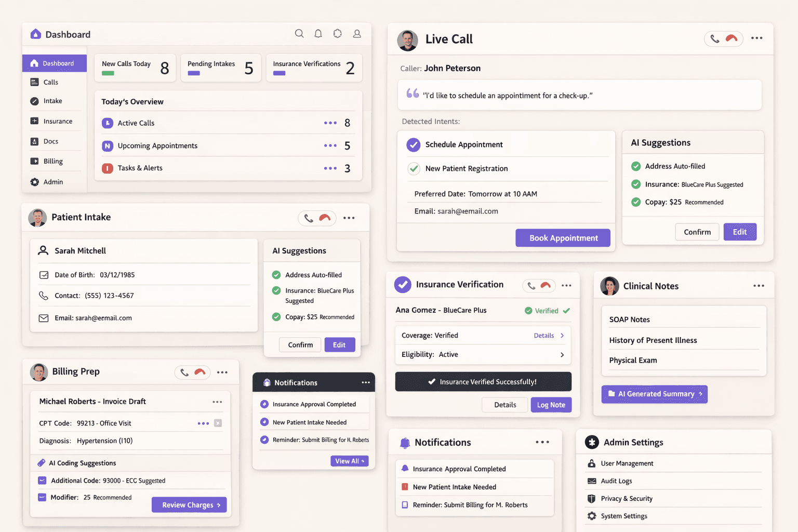Click red hang-up icon in Patient Intake header
The image size is (798, 532).
pyautogui.click(x=325, y=218)
